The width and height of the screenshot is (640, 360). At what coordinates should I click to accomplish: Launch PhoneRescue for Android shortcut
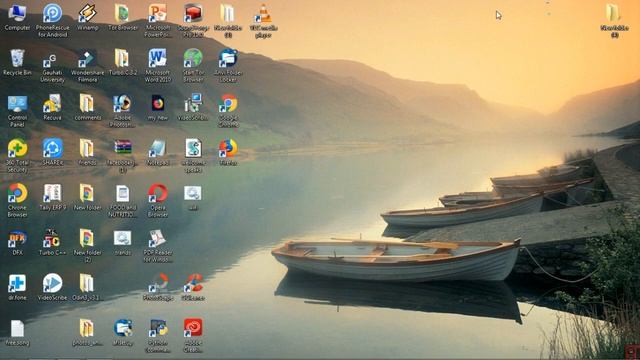click(x=53, y=20)
